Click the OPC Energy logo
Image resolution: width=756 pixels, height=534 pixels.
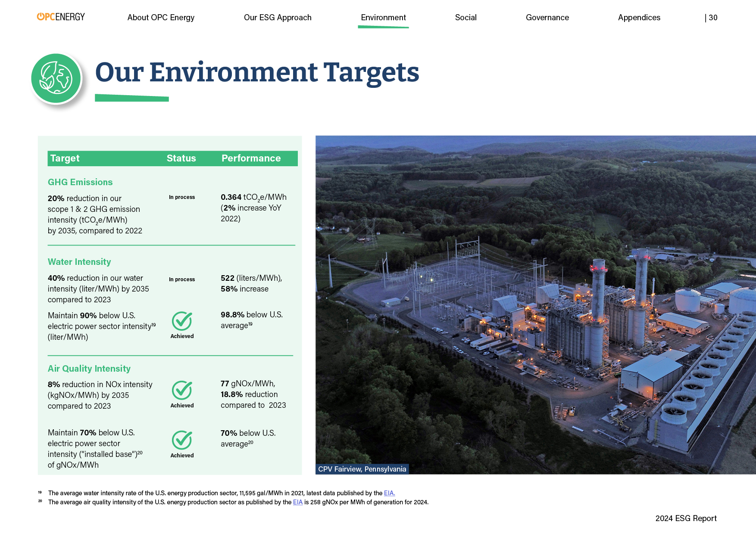[61, 17]
